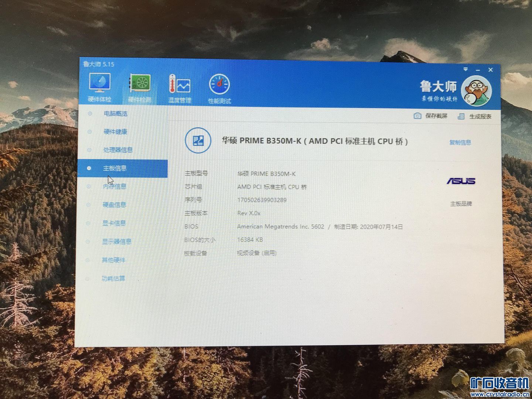This screenshot has width=532, height=399.
Task: Click the BIOS的大小 field label
Action: coord(199,240)
